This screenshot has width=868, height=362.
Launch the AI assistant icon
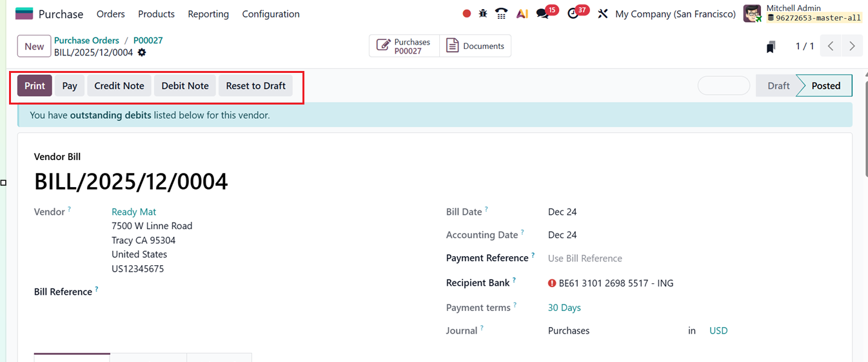coord(522,14)
